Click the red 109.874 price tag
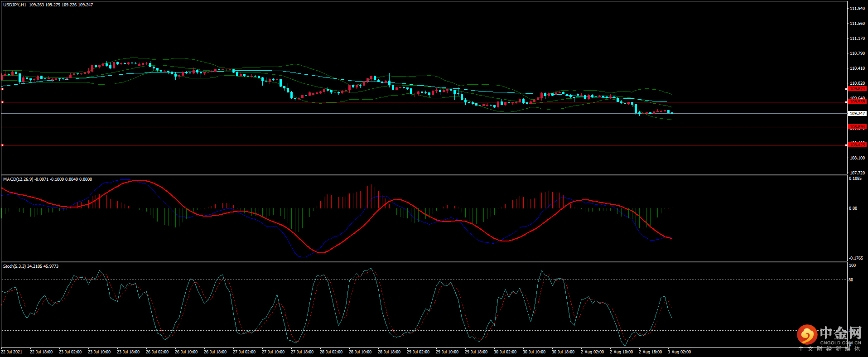The width and height of the screenshot is (868, 357). coord(857,89)
